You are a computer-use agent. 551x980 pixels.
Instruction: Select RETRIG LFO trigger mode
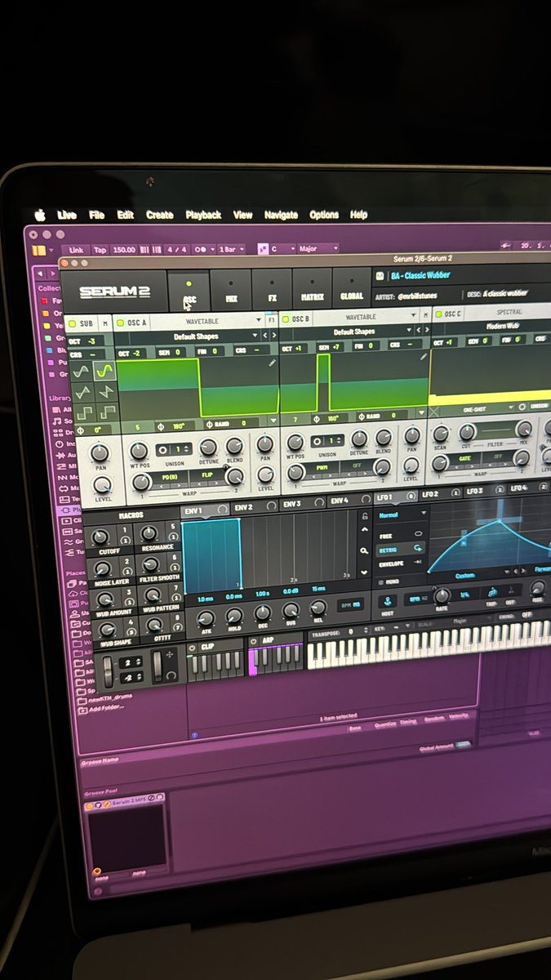tap(402, 550)
